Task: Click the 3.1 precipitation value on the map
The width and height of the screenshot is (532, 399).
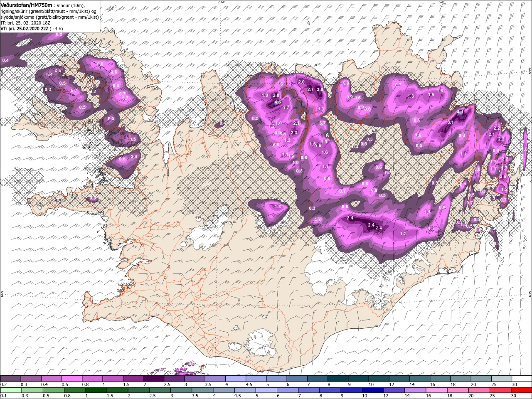Action: (451, 122)
